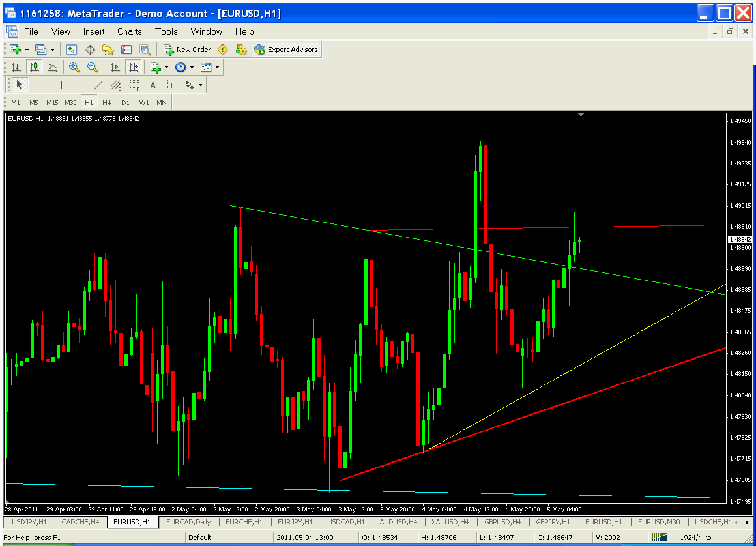Image resolution: width=756 pixels, height=546 pixels.
Task: Draw a horizontal line on chart
Action: [x=80, y=85]
